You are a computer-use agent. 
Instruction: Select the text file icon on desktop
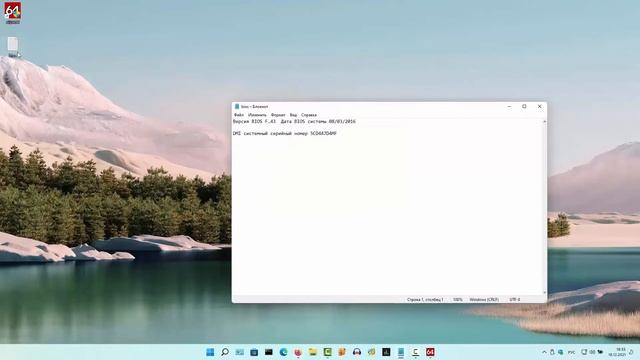(13, 47)
